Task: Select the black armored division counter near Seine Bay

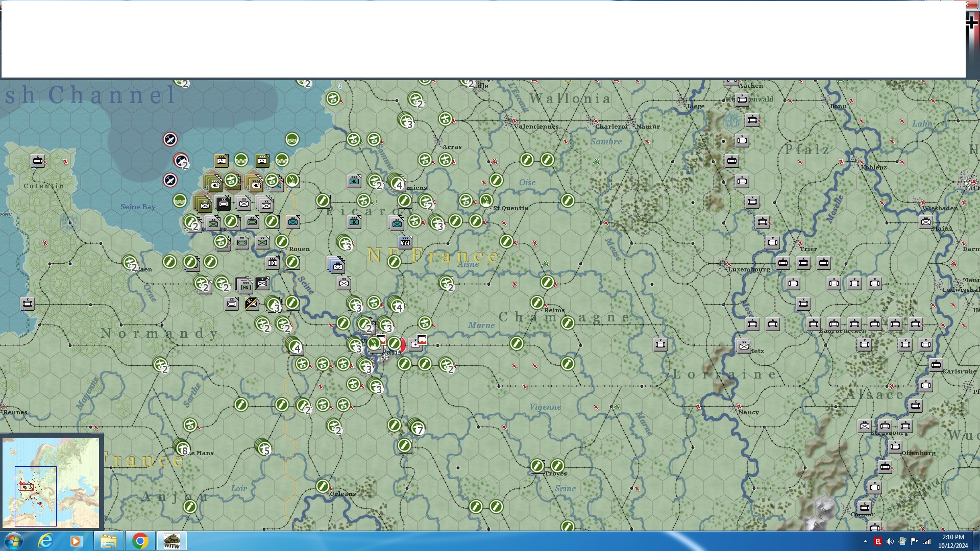Action: (x=223, y=204)
